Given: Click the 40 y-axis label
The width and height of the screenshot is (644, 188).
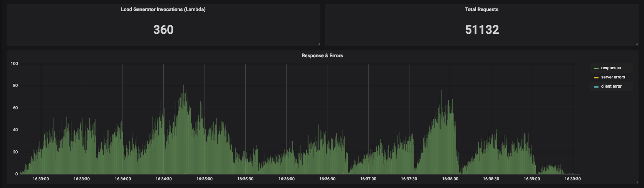Looking at the screenshot, I should [x=15, y=130].
